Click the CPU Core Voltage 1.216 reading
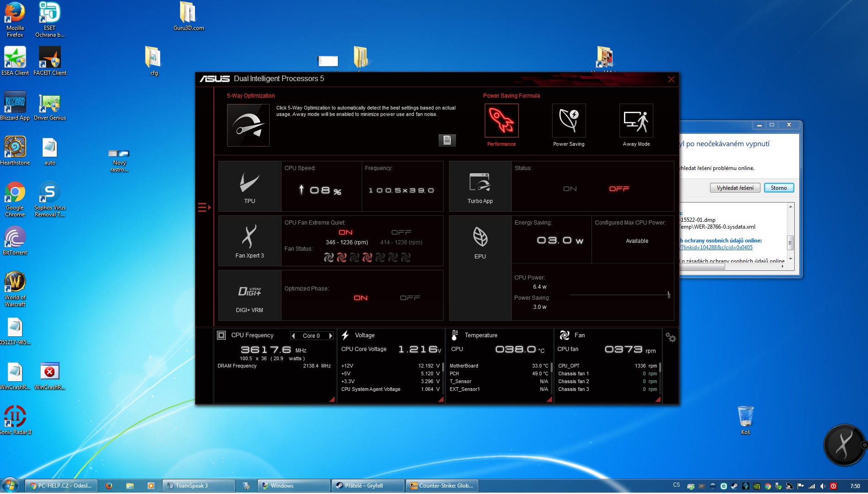 419,349
